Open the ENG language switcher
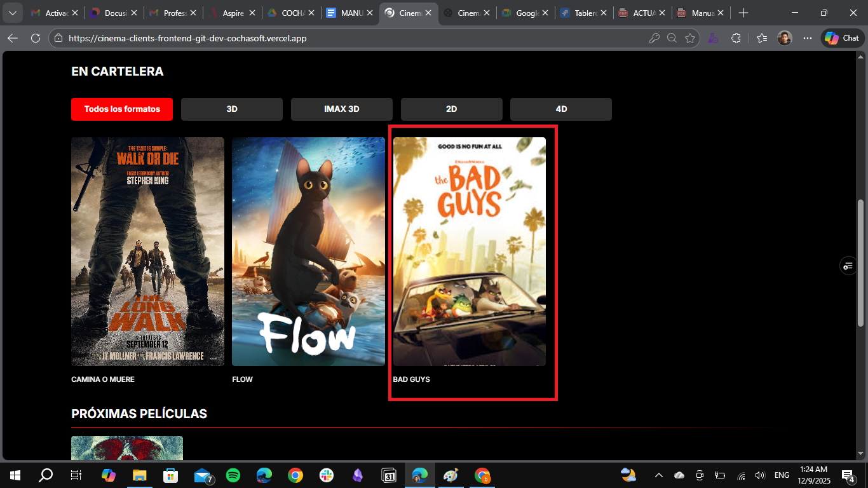This screenshot has height=488, width=868. tap(782, 475)
